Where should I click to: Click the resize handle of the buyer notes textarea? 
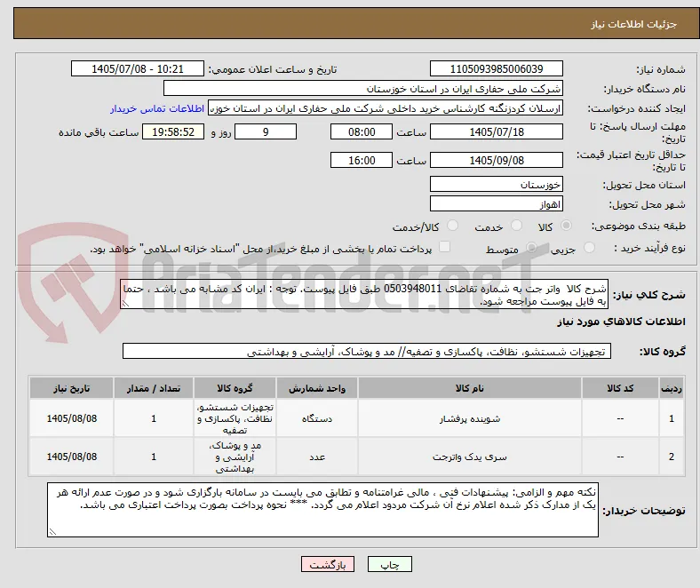52,532
